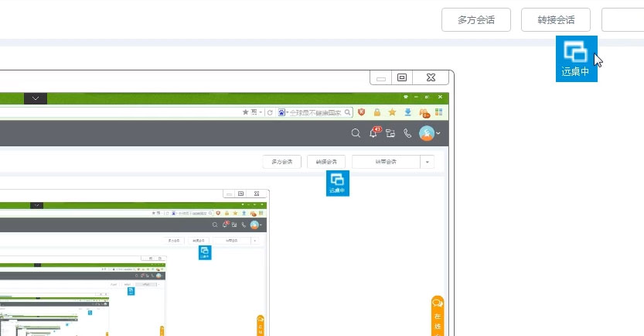Click the first nested blue 远桌中 icon
This screenshot has height=336, width=644.
338,183
